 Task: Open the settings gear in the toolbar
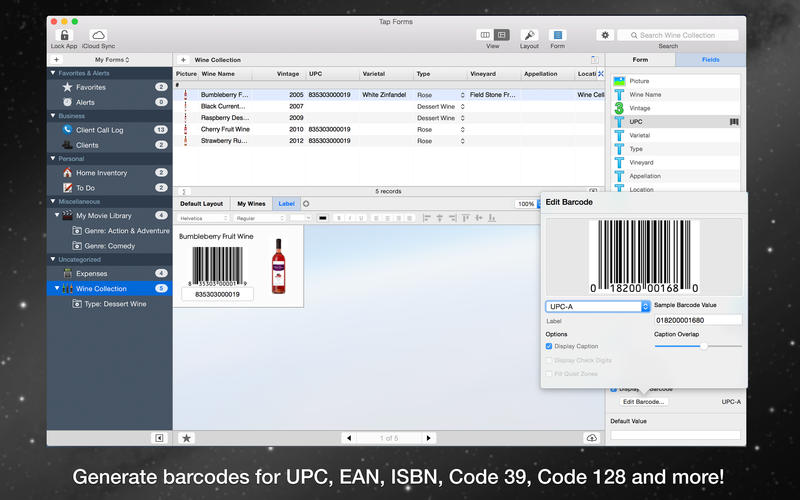click(604, 35)
